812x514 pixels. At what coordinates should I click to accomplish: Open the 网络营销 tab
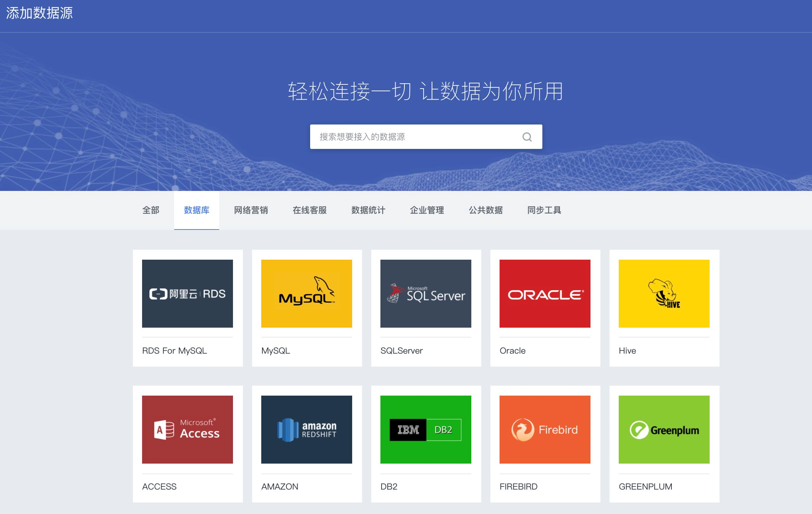coord(251,210)
